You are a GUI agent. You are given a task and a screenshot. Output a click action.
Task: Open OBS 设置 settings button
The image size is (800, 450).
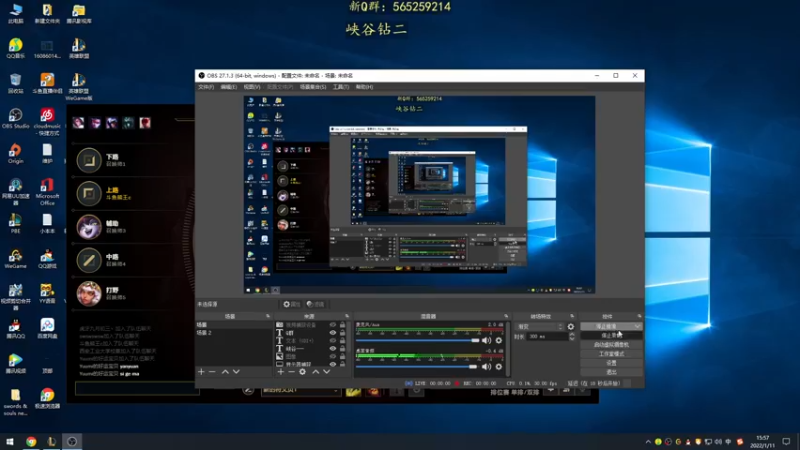click(611, 363)
